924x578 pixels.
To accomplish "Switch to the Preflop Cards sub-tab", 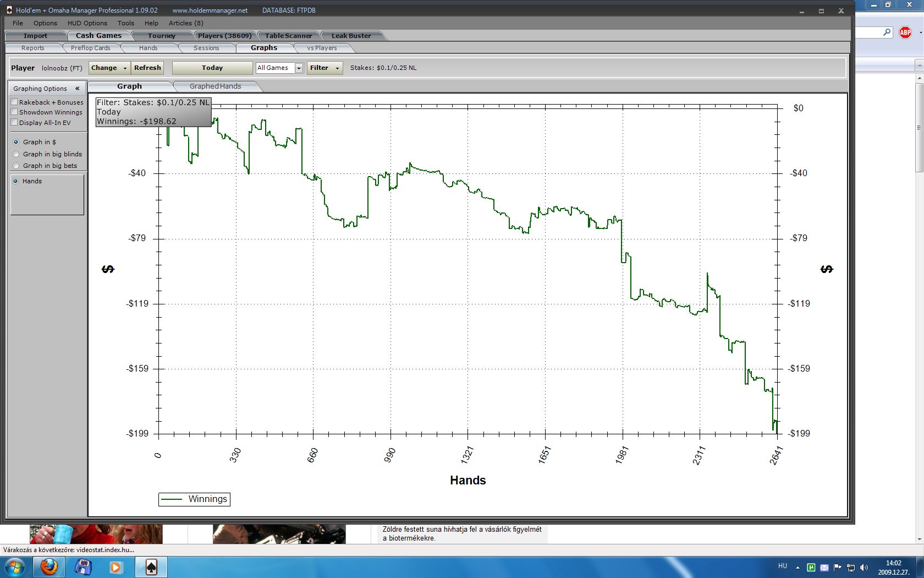I will (x=90, y=48).
